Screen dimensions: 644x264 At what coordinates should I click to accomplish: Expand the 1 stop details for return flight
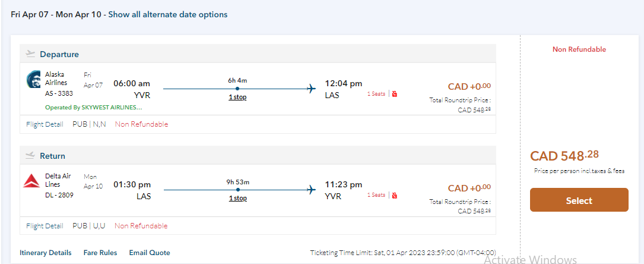(237, 198)
